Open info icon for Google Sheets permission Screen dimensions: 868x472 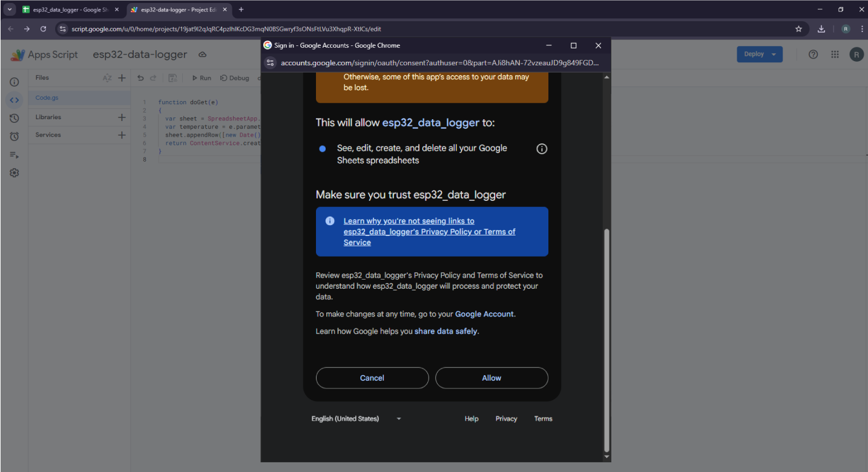[542, 149]
